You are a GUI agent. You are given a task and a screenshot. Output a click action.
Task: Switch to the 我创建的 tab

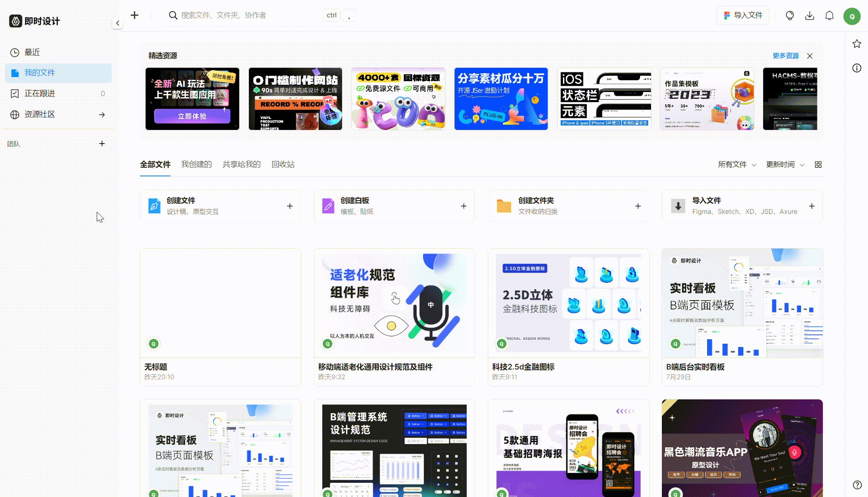[196, 164]
